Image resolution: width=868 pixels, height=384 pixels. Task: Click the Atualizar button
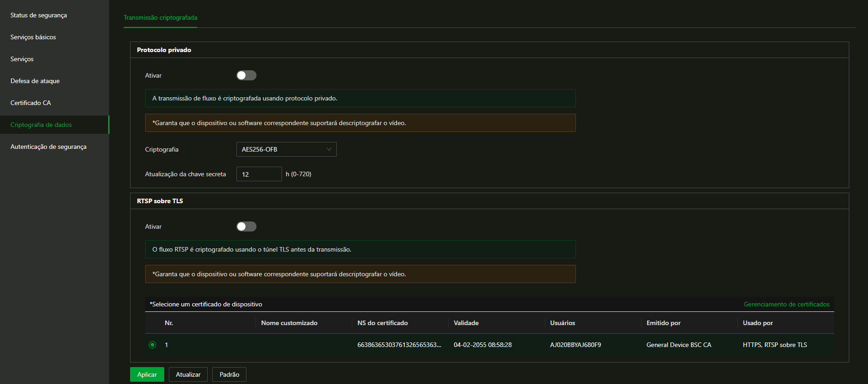[x=188, y=374]
